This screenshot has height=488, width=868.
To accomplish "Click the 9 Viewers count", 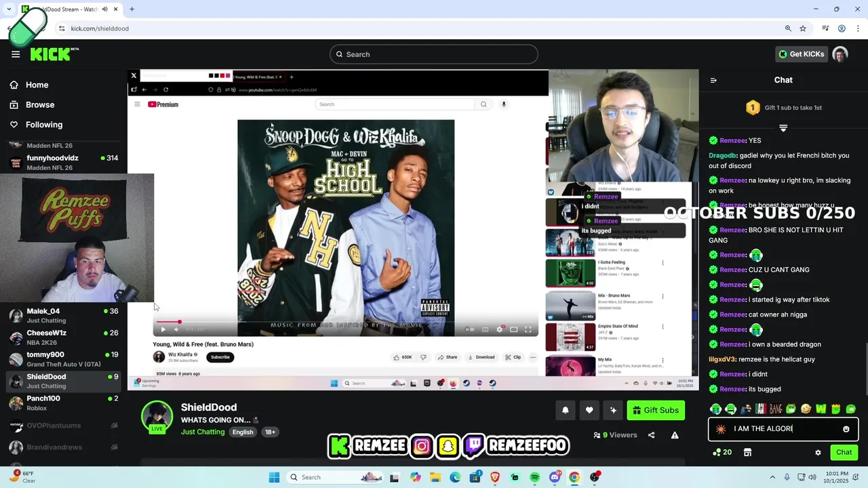I will coord(616,435).
